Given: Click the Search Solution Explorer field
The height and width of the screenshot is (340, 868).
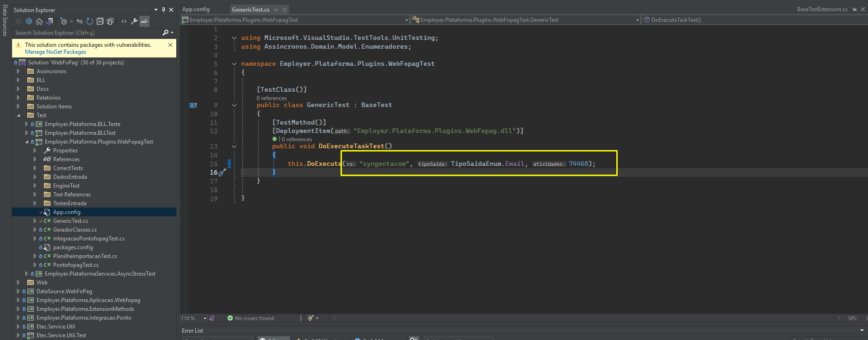Looking at the screenshot, I should [87, 33].
